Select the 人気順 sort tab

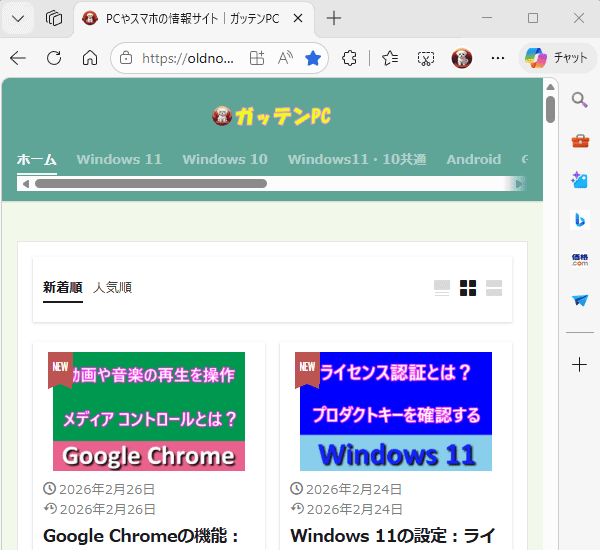tap(112, 287)
